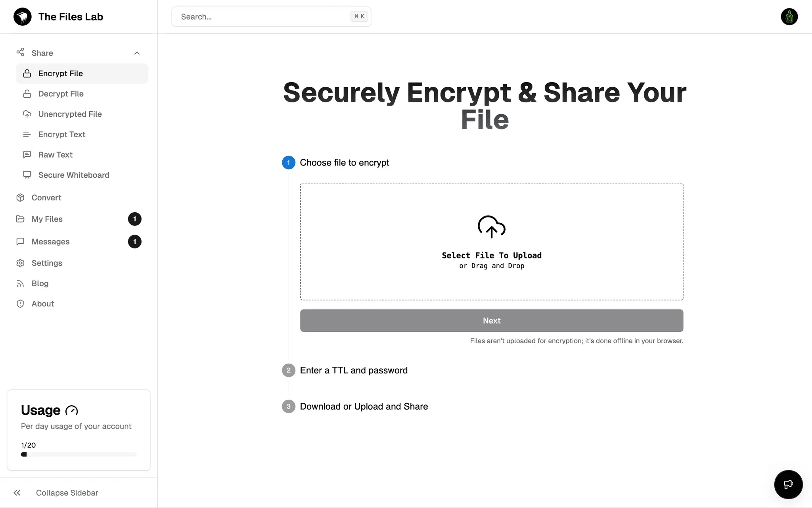Screen dimensions: 812x508
Task: Click the Raw Text menu item
Action: point(56,154)
